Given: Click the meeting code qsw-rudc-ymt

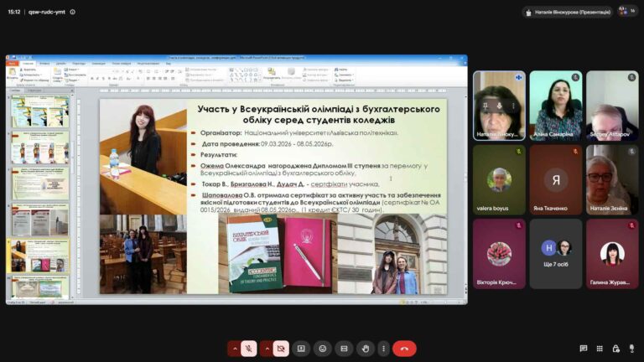Looking at the screenshot, I should 47,12.
